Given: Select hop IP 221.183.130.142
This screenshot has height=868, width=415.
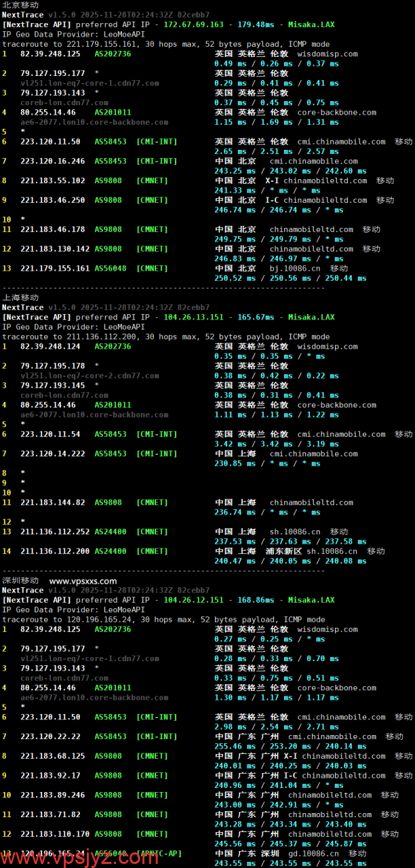Looking at the screenshot, I should 55,249.
